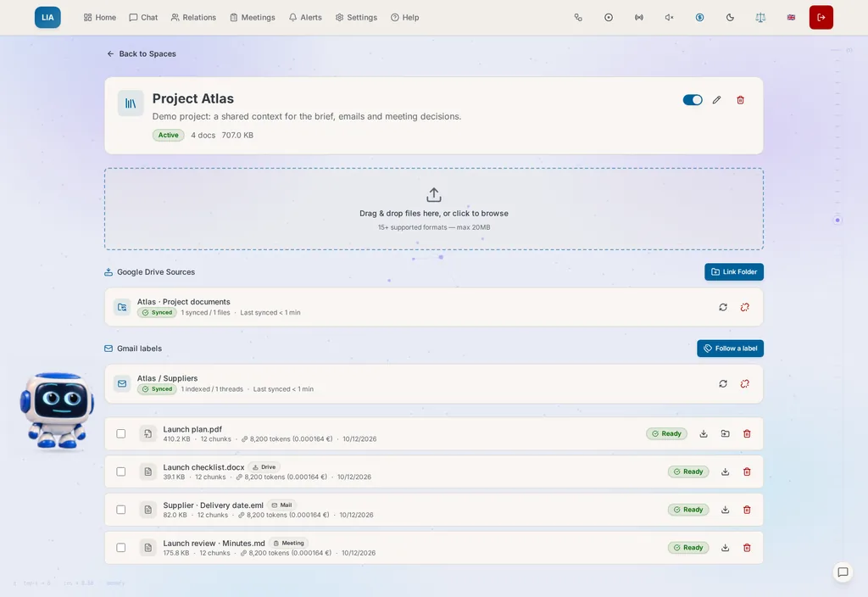Click the LIA robot mascot

[x=57, y=410]
